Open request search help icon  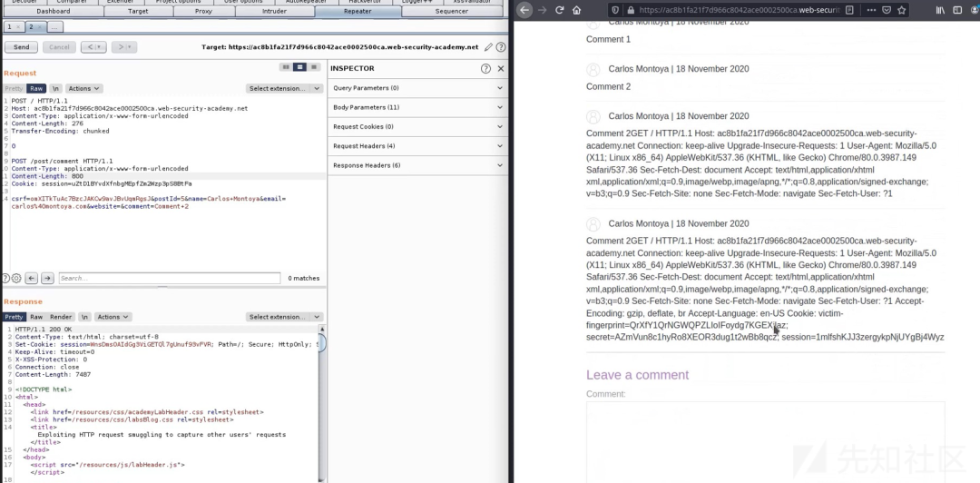5,279
